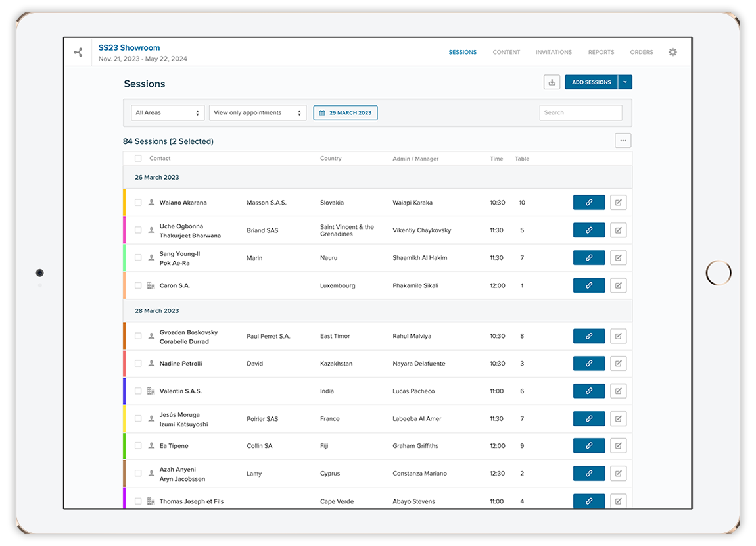The height and width of the screenshot is (546, 756).
Task: Click link button for Nadine Petrolli session
Action: click(589, 364)
